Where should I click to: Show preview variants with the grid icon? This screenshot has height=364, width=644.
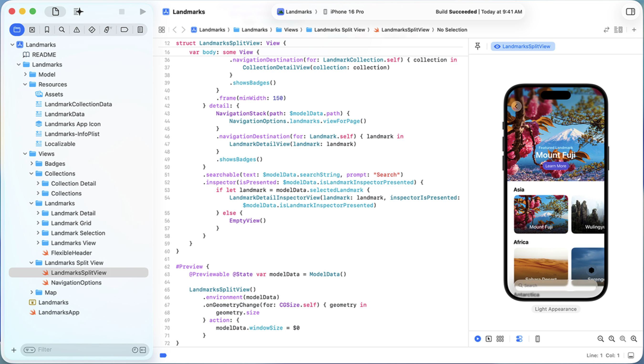[500, 339]
